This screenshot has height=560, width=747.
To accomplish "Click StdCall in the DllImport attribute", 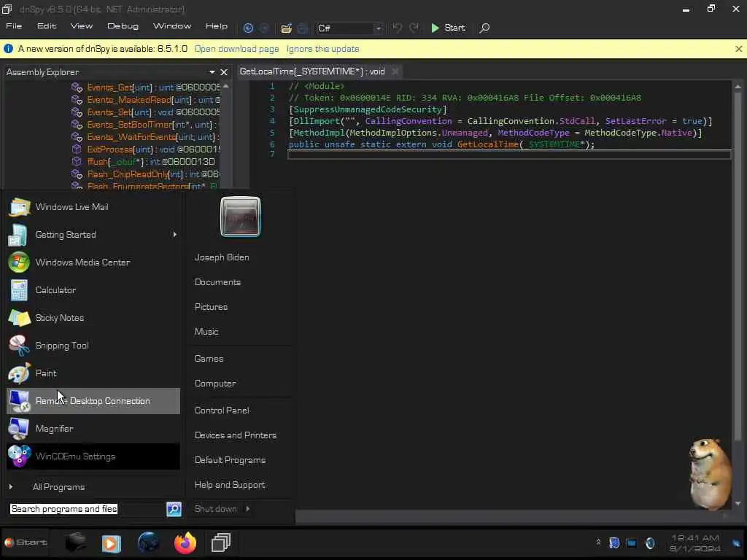I will [x=578, y=121].
